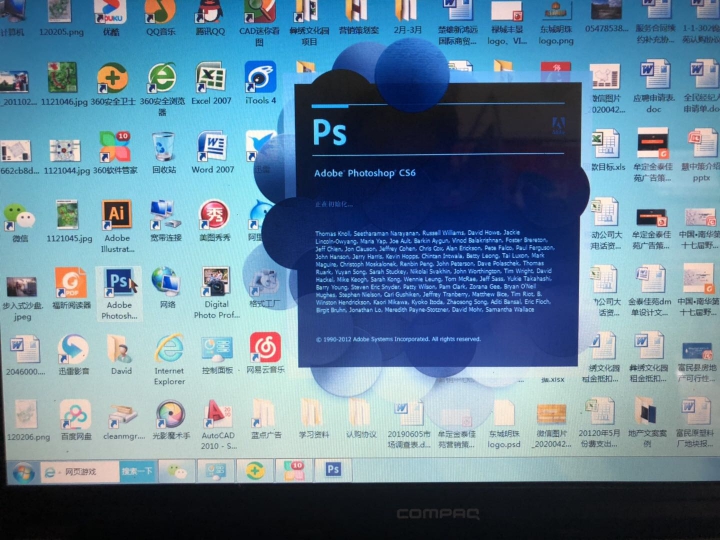Open 步入式沙盘.jpeg image file
Viewport: 720px width, 540px height.
[x=22, y=298]
